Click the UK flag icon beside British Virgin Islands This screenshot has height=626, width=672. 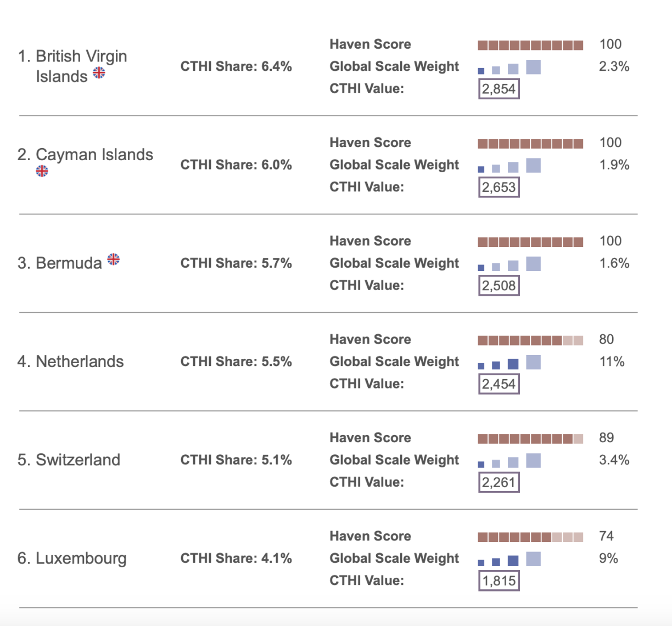(99, 72)
